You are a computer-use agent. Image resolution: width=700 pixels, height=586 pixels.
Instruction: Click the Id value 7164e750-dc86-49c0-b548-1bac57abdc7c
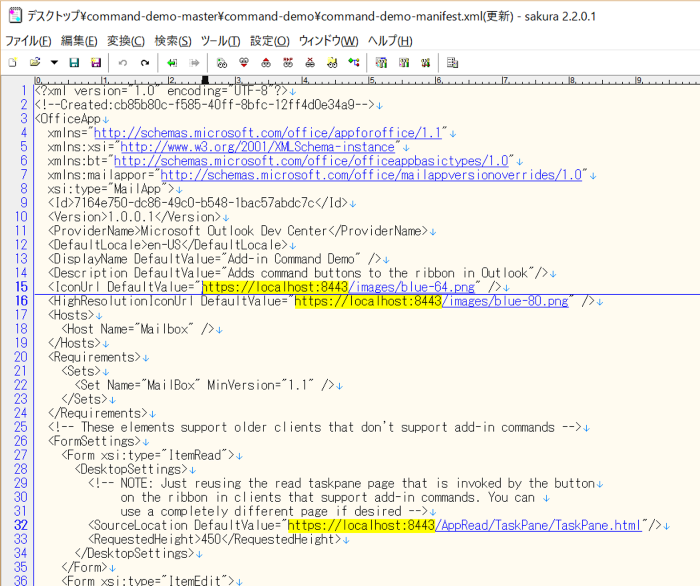194,203
